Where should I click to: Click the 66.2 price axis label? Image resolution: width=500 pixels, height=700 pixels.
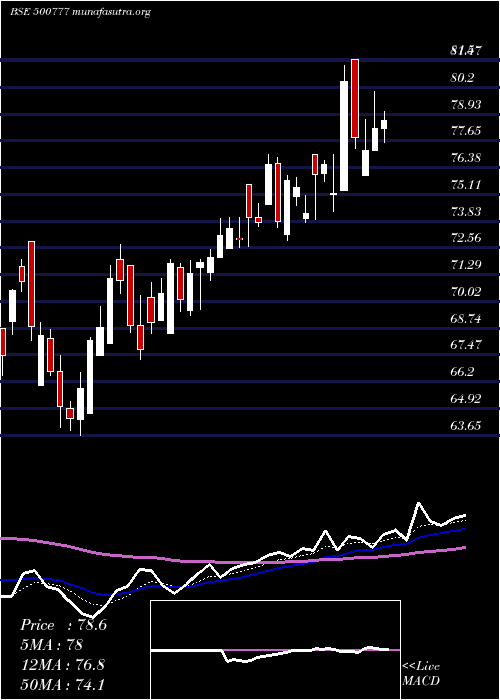(x=462, y=371)
